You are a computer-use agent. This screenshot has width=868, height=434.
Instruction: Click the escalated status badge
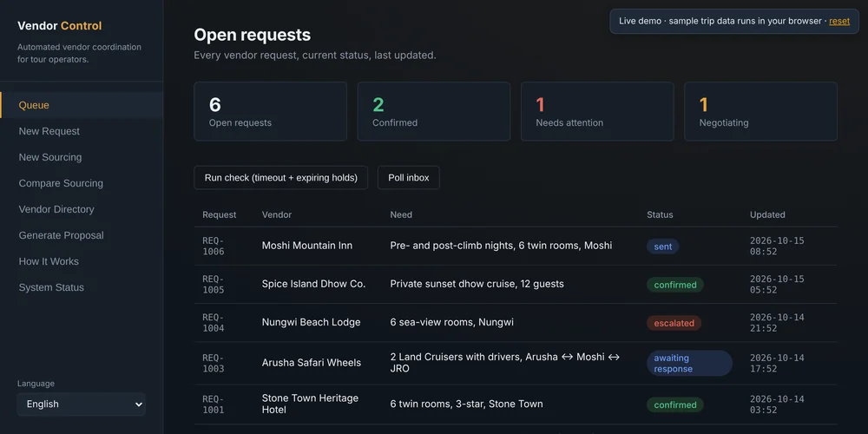pyautogui.click(x=674, y=323)
